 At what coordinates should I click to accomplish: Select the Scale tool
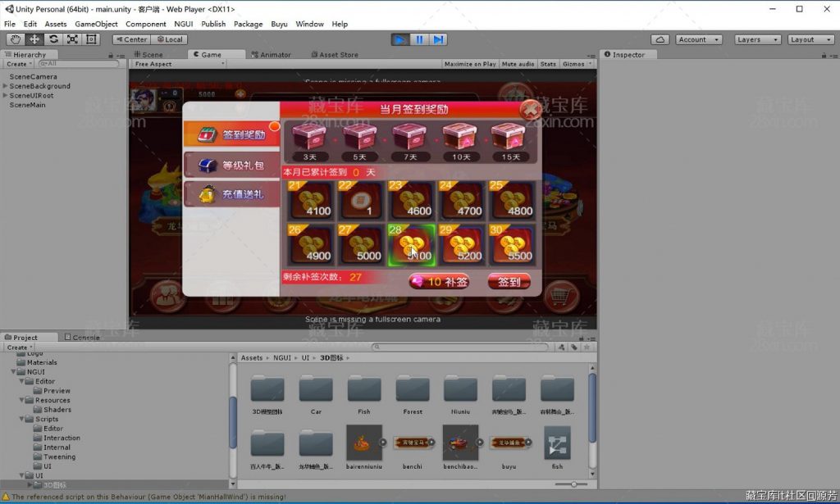[x=72, y=39]
